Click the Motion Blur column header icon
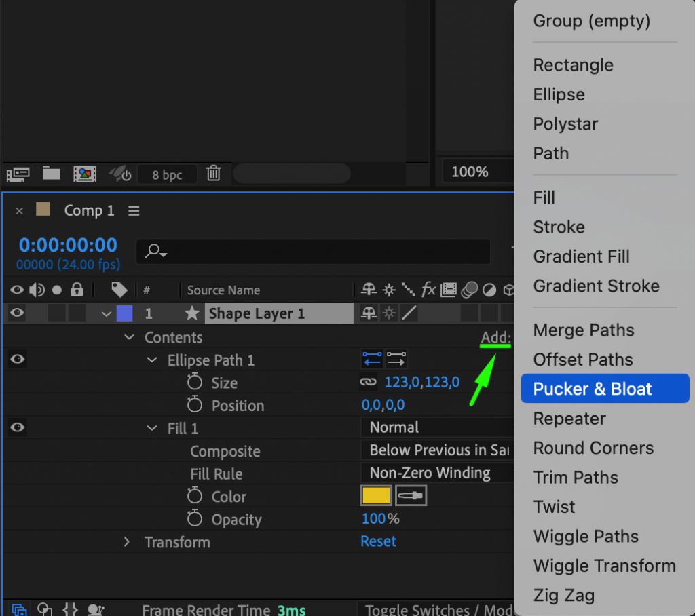The width and height of the screenshot is (695, 616). click(x=468, y=290)
